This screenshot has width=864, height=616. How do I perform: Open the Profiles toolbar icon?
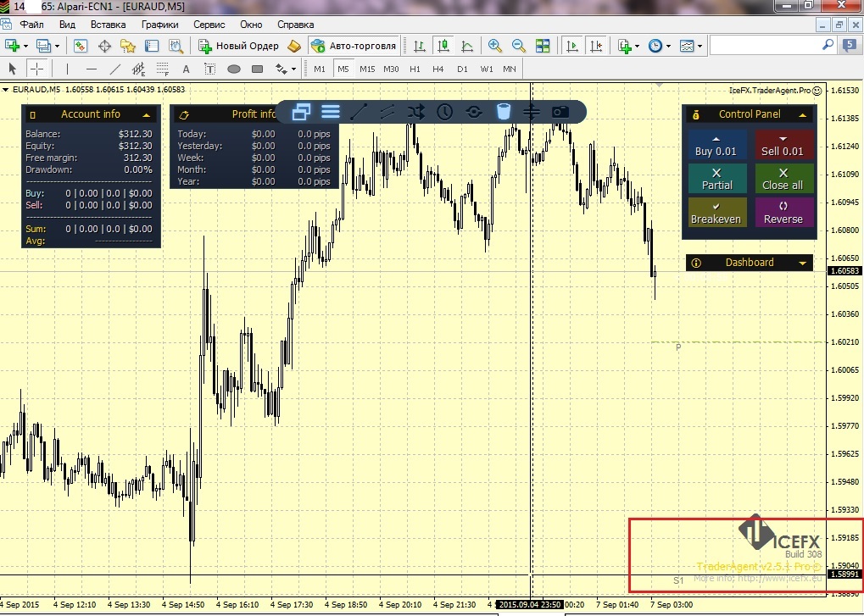43,46
